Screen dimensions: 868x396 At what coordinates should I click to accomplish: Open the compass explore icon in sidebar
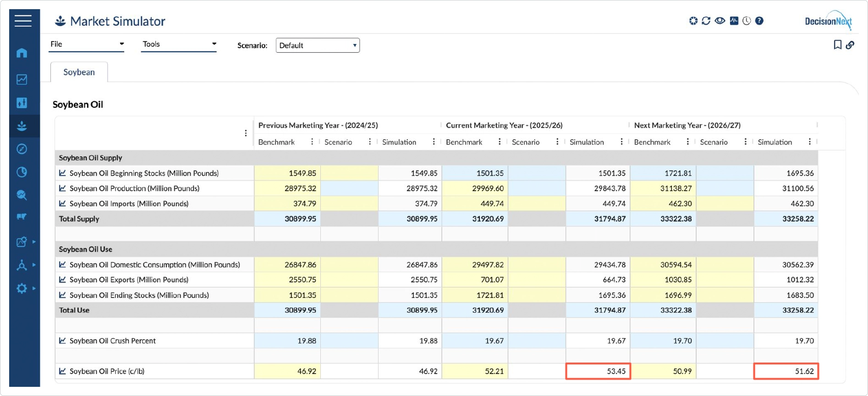click(x=22, y=149)
